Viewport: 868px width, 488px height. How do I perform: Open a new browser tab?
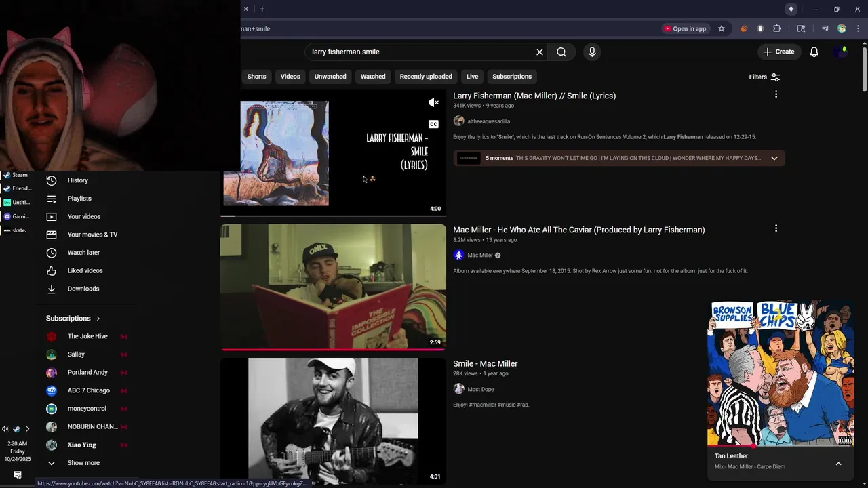[262, 9]
